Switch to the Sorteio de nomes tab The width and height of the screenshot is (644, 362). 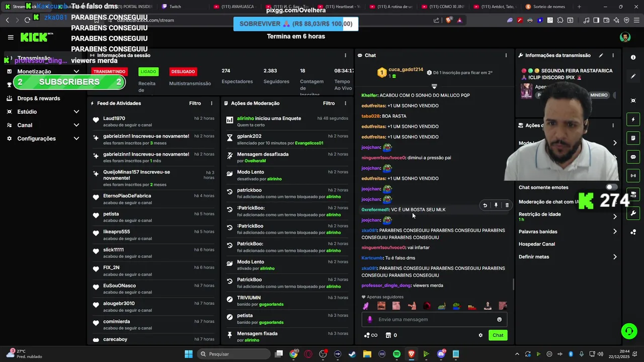[x=546, y=7]
